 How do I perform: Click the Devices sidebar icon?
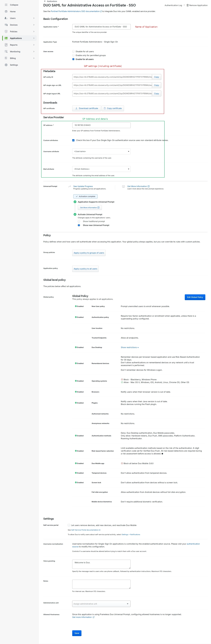(x=6, y=25)
